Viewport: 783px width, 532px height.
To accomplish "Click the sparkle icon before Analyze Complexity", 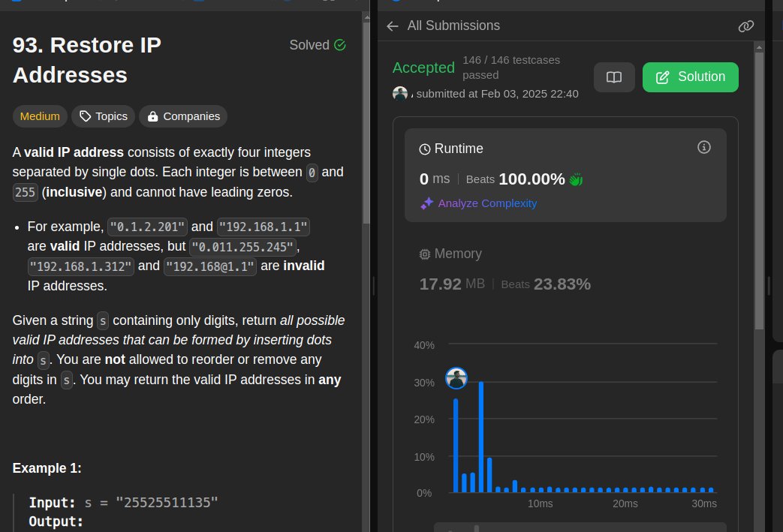I will (426, 203).
